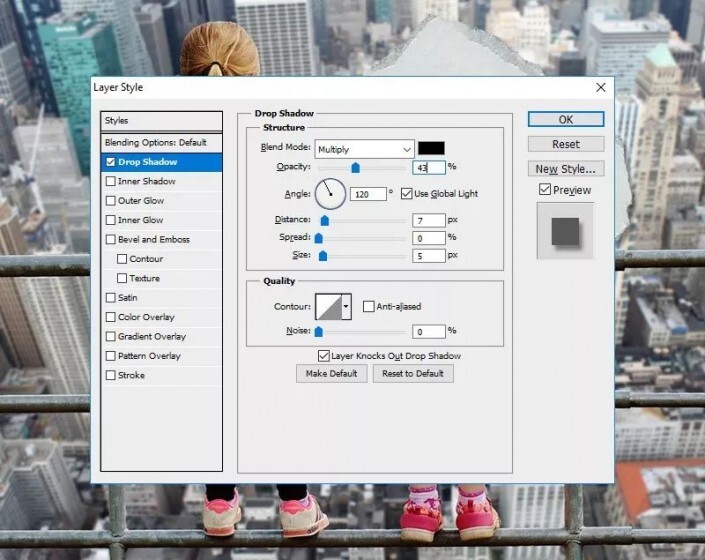Click the New Style... button
The image size is (705, 560).
[566, 169]
